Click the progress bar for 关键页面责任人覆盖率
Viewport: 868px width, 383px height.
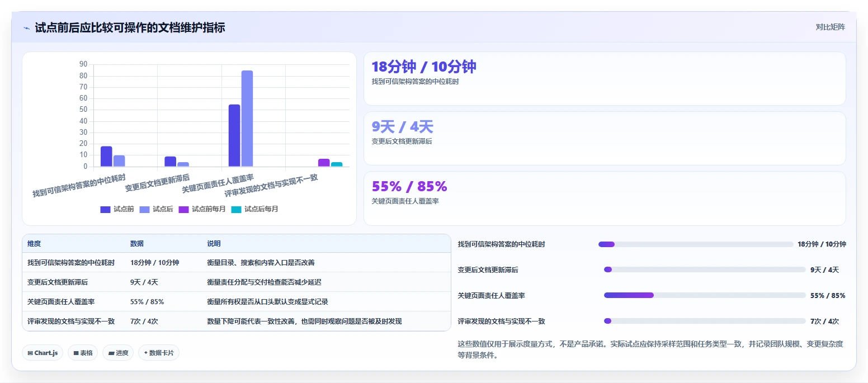tap(705, 295)
